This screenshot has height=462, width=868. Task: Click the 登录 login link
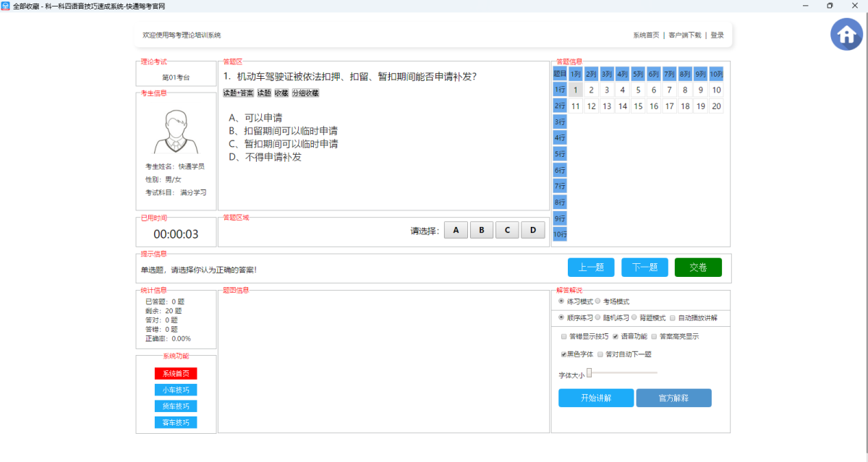(717, 35)
